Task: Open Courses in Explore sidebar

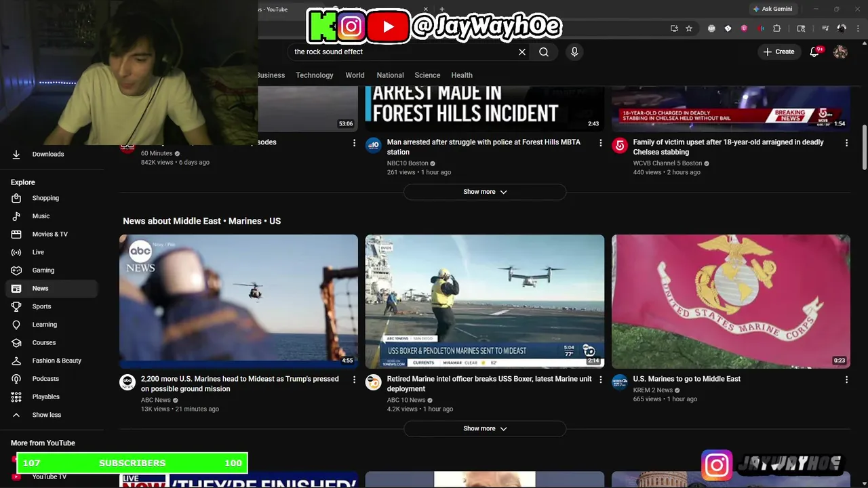Action: (x=52, y=342)
